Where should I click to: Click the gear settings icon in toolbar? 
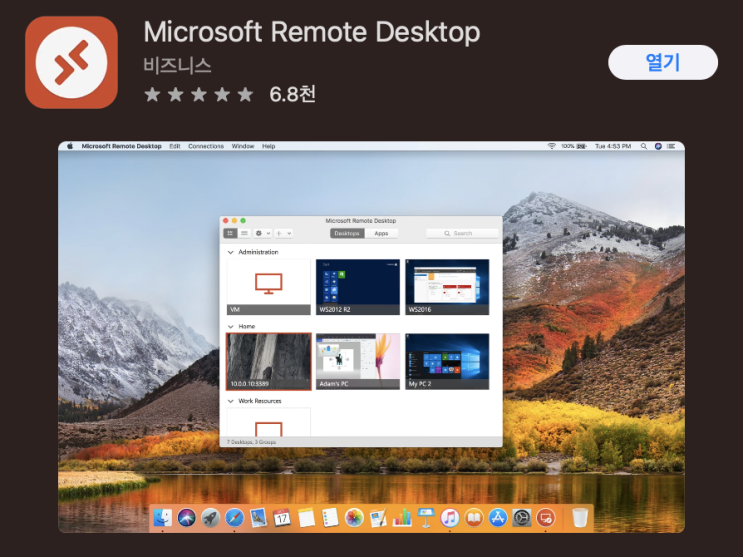pyautogui.click(x=259, y=233)
